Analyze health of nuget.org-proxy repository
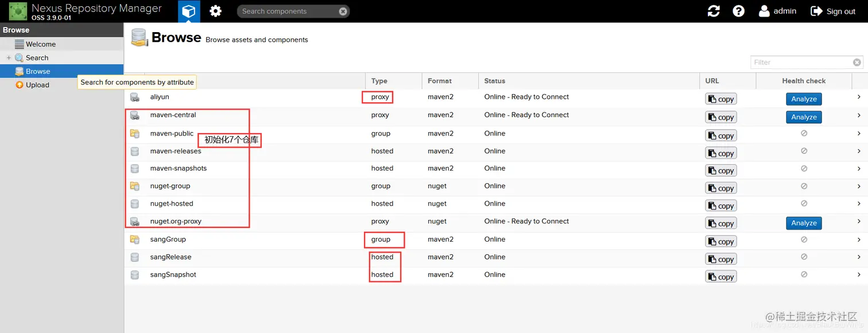Viewport: 868px width, 333px height. click(804, 223)
